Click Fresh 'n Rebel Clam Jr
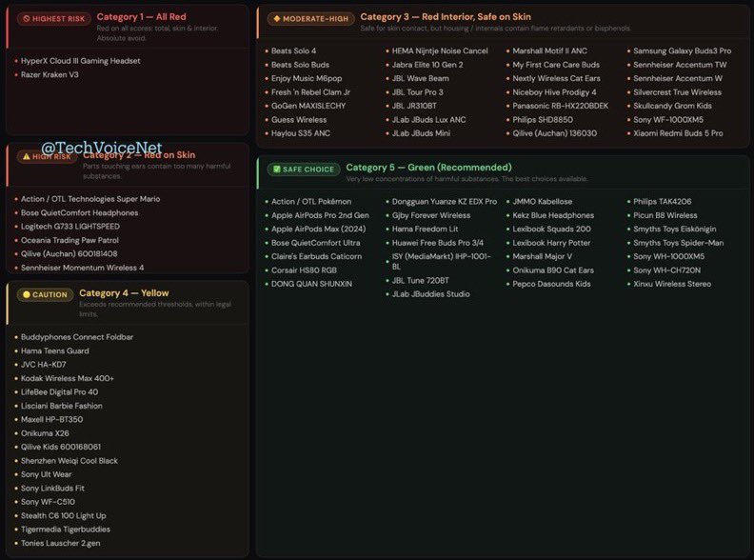The width and height of the screenshot is (754, 560). pos(310,91)
